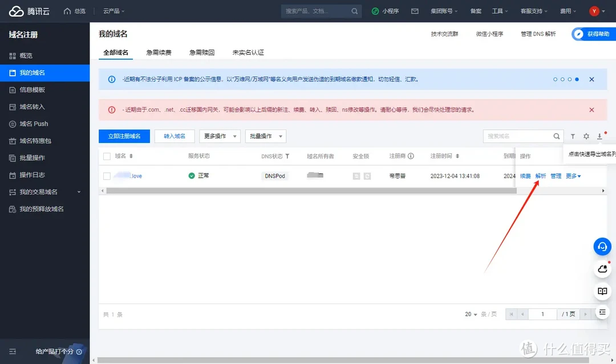The image size is (616, 364).
Task: Open the filter funnel icon
Action: (x=573, y=136)
